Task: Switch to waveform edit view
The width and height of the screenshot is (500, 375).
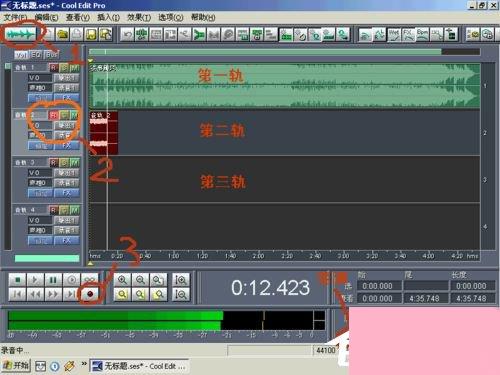Action: pyautogui.click(x=21, y=34)
